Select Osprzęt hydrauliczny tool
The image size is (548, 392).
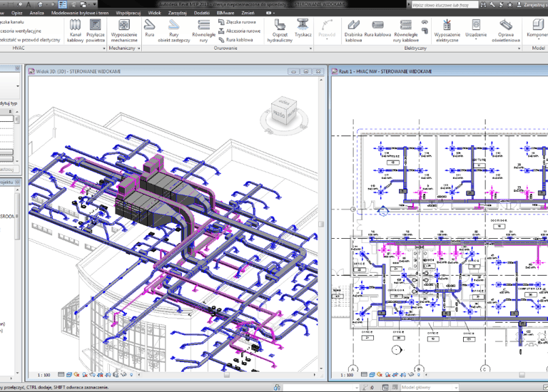tap(280, 31)
